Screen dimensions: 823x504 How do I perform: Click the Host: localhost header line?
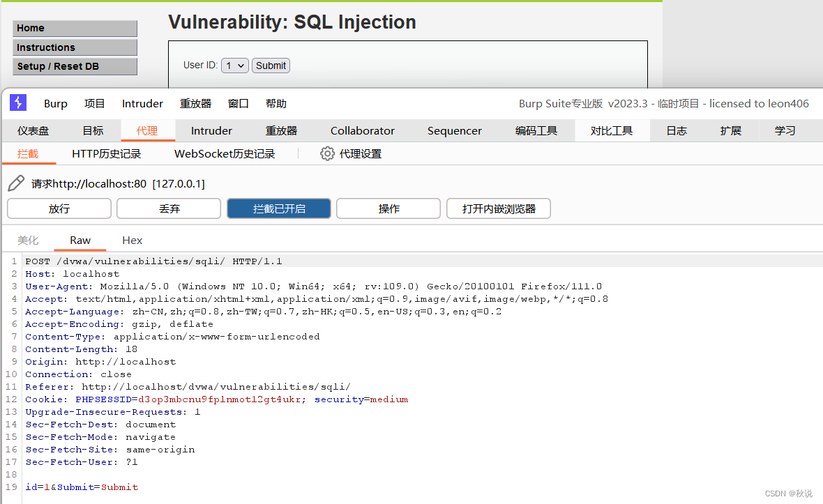coord(73,274)
